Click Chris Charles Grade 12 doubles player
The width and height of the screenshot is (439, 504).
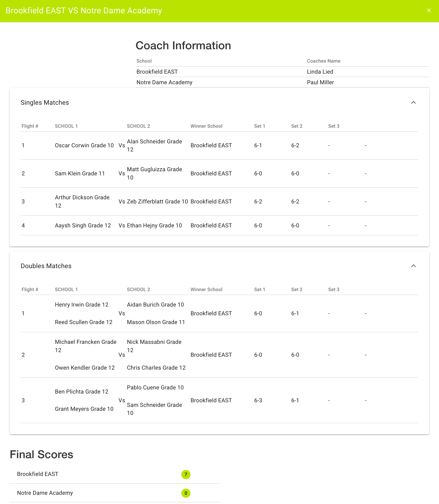coord(156,368)
